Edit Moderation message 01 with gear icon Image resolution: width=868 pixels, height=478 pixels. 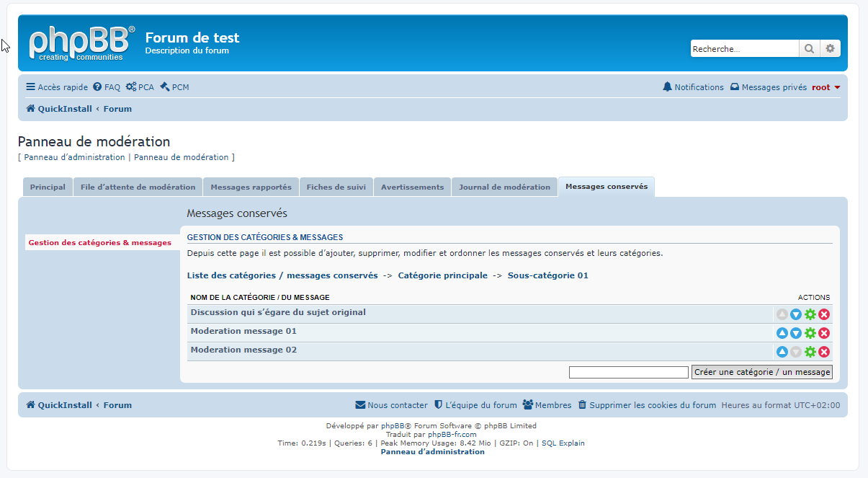coord(810,333)
